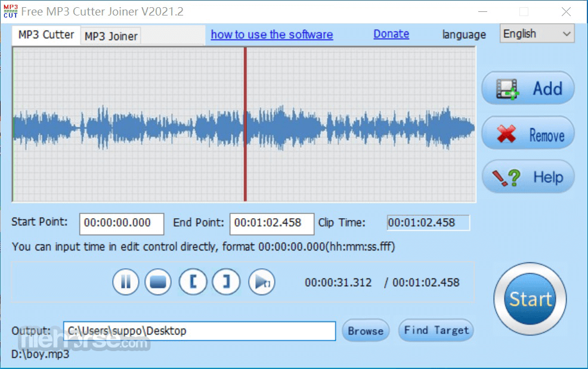Click the Add file button
Viewport: 588px width, 369px height.
click(x=528, y=88)
